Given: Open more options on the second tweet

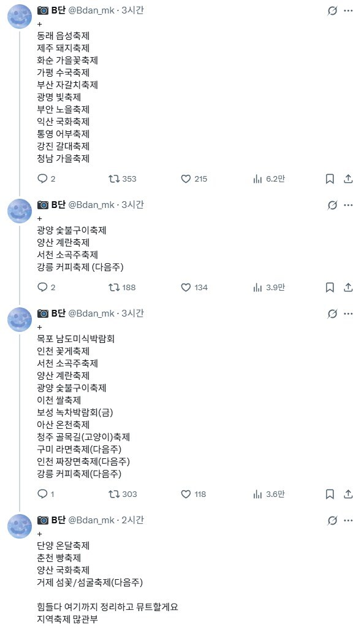Looking at the screenshot, I should click(x=347, y=205).
